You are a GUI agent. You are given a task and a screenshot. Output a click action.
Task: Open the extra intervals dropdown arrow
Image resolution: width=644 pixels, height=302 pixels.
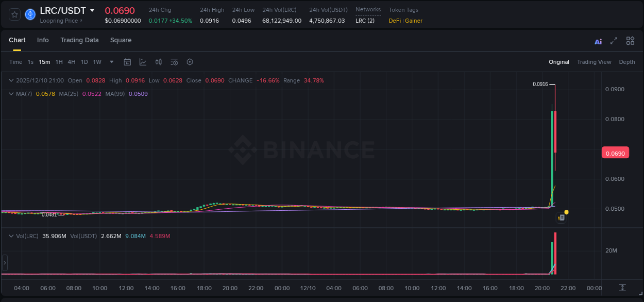(111, 62)
